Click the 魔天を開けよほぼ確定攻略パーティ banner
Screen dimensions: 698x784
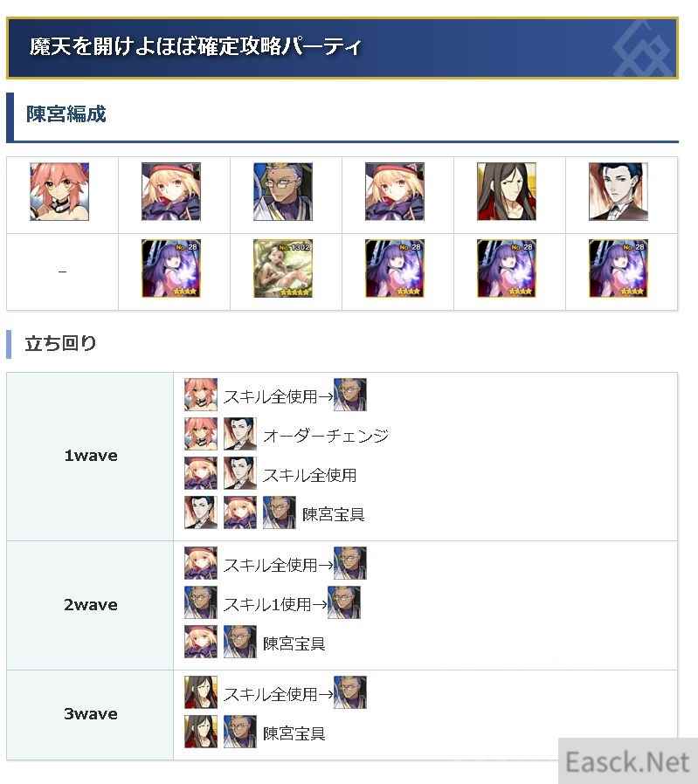click(342, 48)
